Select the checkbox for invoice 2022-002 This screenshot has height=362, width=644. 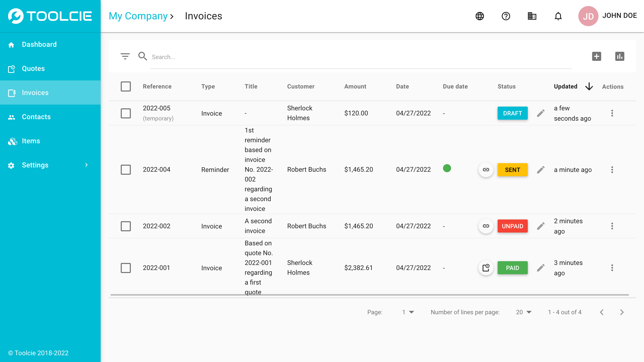coord(126,226)
